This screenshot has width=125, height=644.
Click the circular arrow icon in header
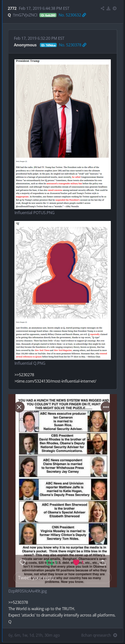click(x=114, y=9)
